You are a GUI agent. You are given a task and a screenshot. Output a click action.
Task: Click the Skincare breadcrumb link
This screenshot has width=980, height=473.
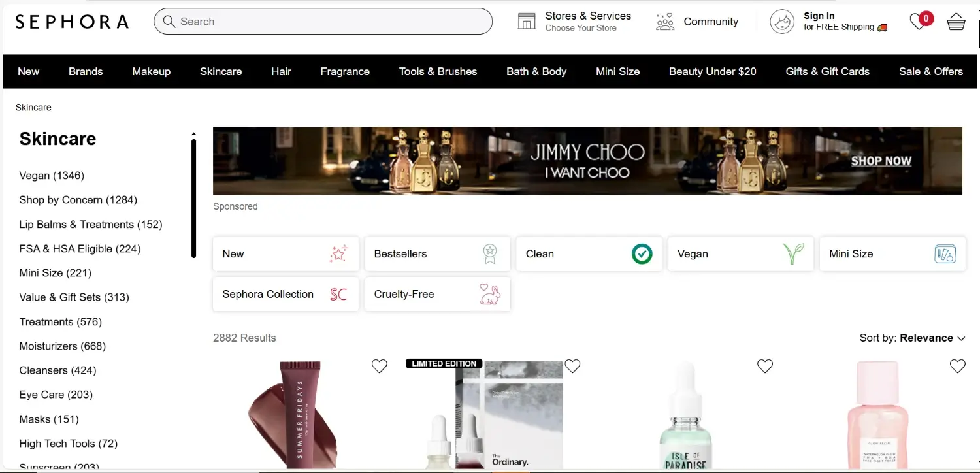pyautogui.click(x=33, y=107)
